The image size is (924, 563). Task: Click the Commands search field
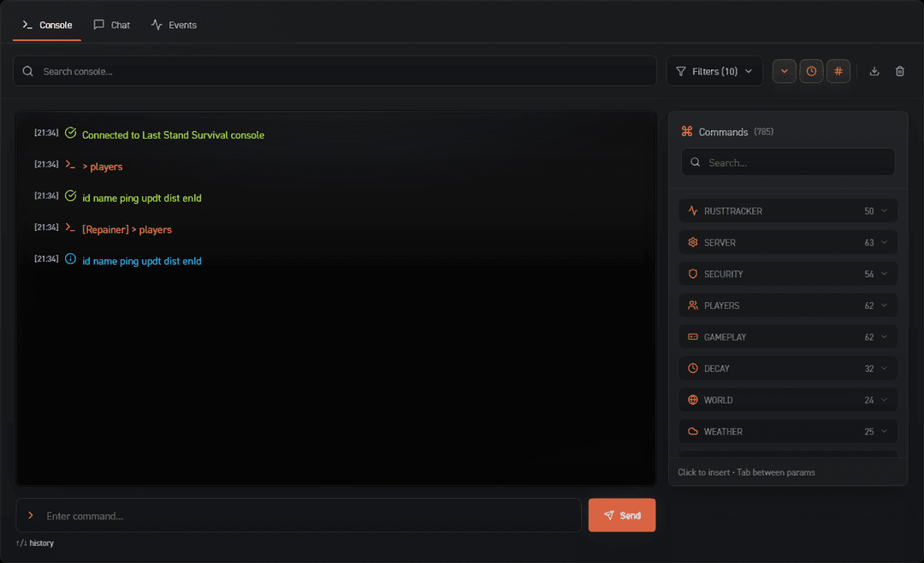pyautogui.click(x=788, y=162)
